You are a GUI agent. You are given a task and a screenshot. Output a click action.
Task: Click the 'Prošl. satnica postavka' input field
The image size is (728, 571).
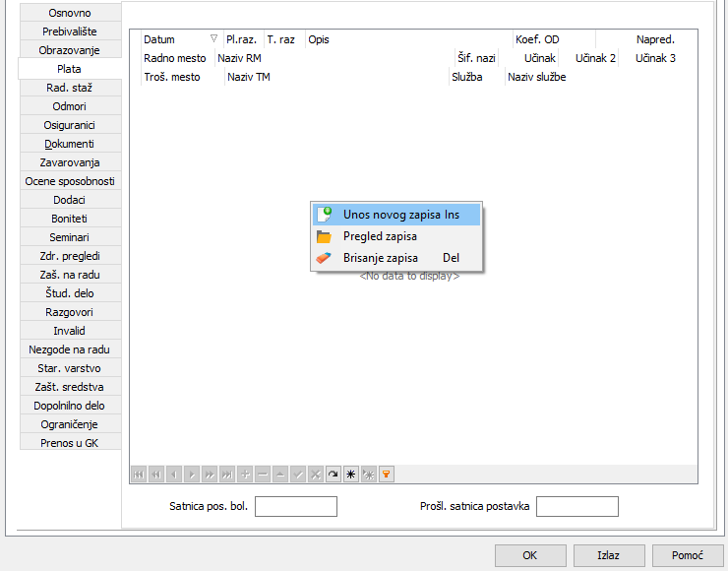pyautogui.click(x=576, y=506)
